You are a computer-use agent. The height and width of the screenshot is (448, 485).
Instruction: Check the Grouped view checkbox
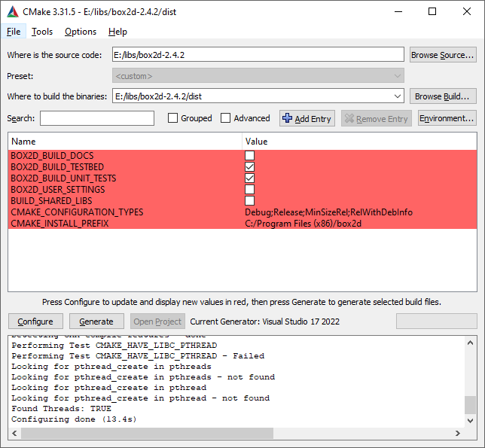pos(173,118)
